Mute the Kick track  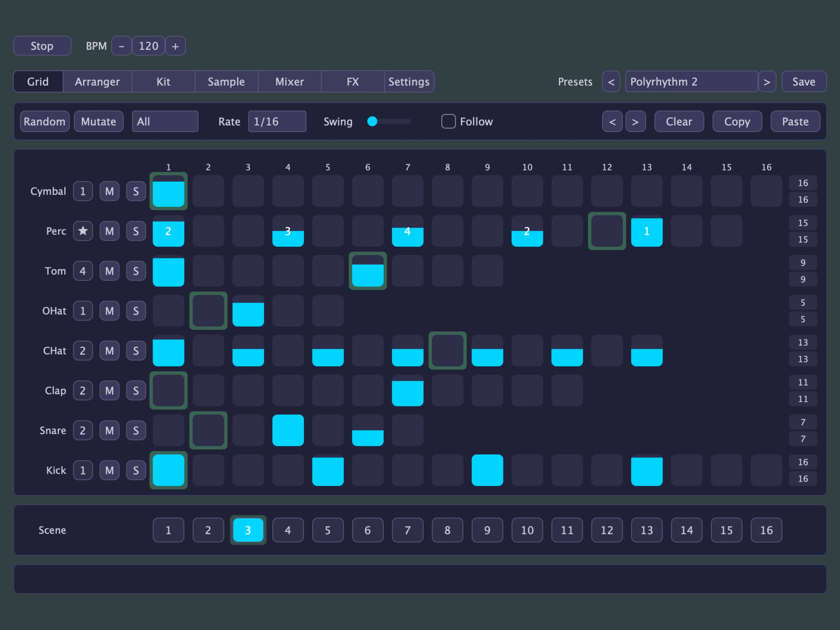[x=109, y=470]
